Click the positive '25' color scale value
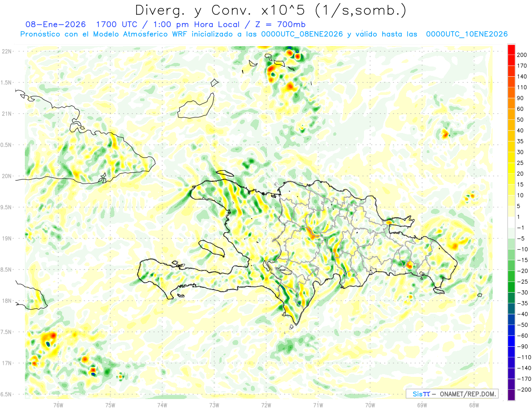Image resolution: width=532 pixels, height=411 pixels. 520,163
